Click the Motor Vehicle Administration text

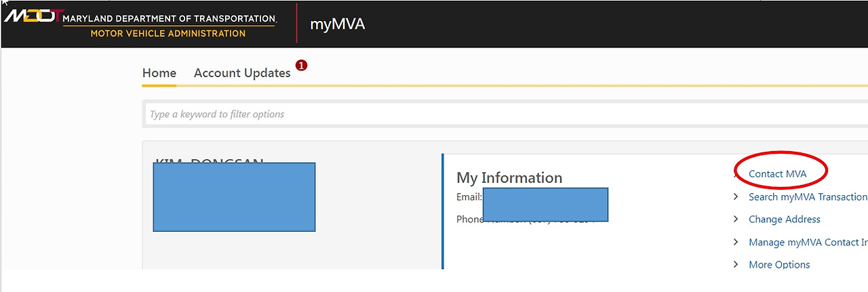[x=168, y=33]
